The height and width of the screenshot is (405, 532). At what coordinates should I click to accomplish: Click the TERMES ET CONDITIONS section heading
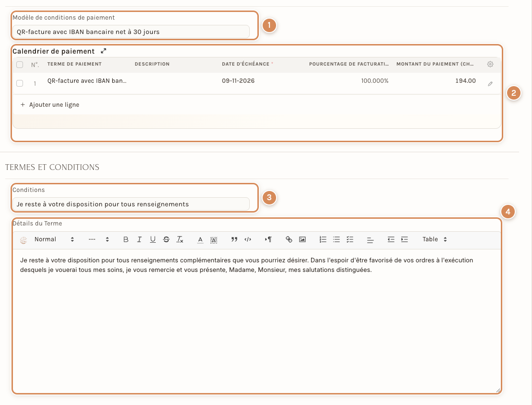52,168
